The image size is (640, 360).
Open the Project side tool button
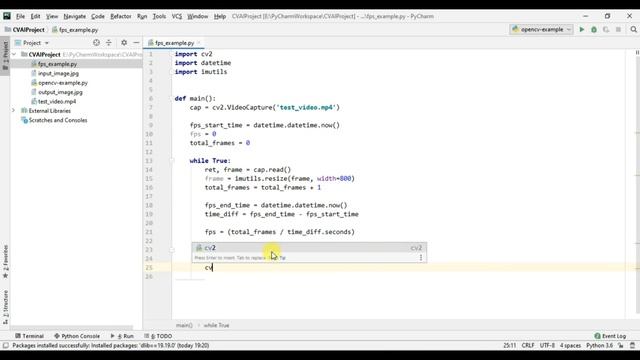(x=5, y=55)
